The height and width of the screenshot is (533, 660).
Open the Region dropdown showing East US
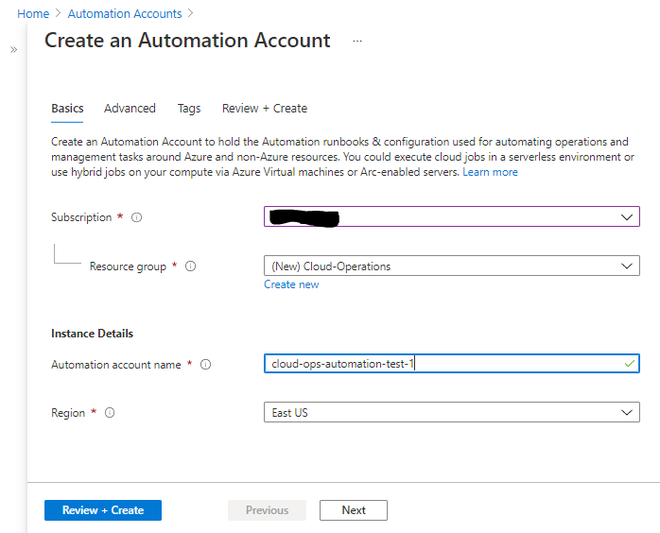[451, 412]
